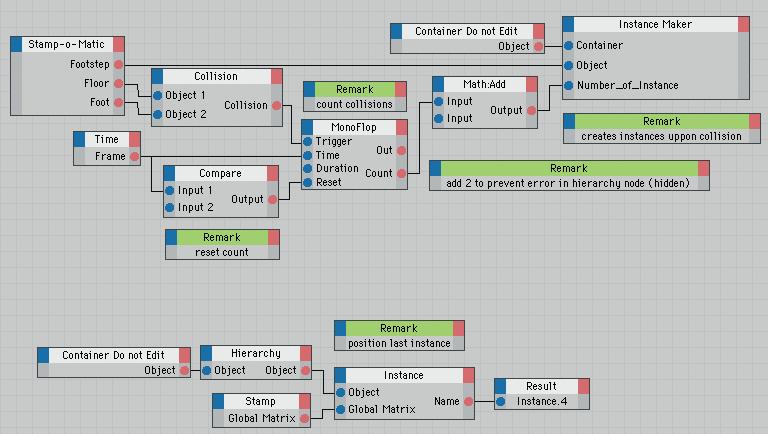Select the MonoFlop node title bar
Image resolution: width=768 pixels, height=434 pixels.
(354, 127)
